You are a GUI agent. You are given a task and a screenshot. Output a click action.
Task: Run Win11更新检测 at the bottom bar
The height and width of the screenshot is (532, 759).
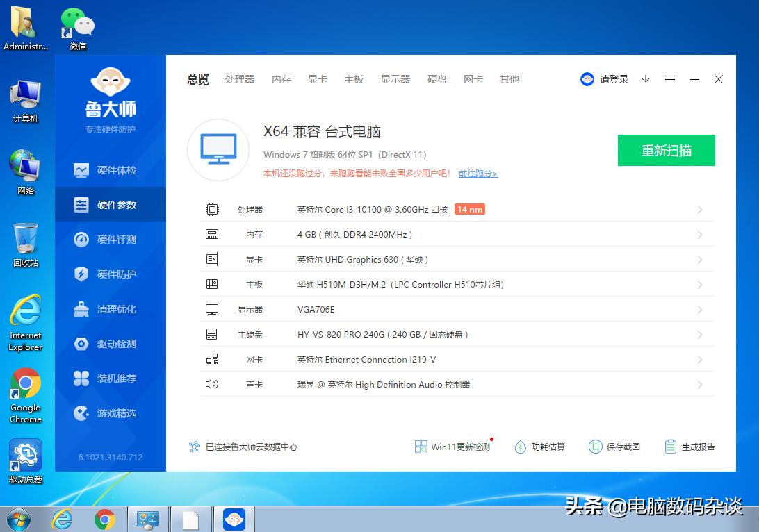pos(459,447)
